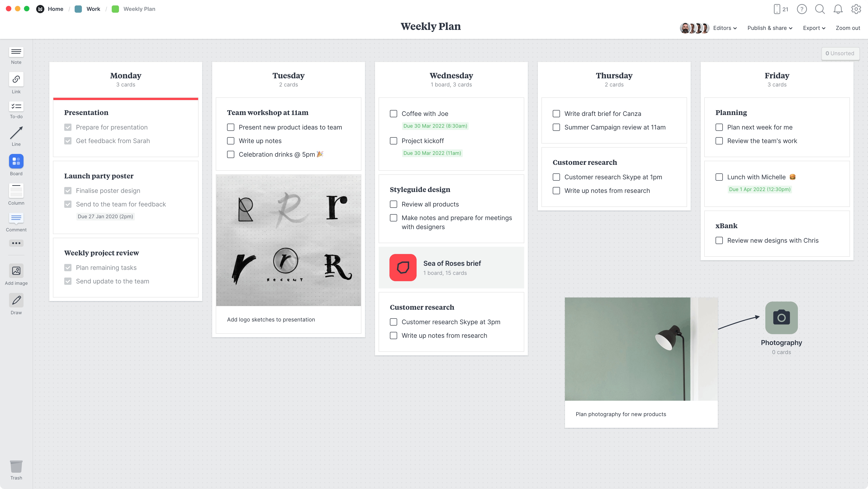The height and width of the screenshot is (489, 868).
Task: Toggle checkbox for Write draft brief for Canza
Action: [x=556, y=113]
